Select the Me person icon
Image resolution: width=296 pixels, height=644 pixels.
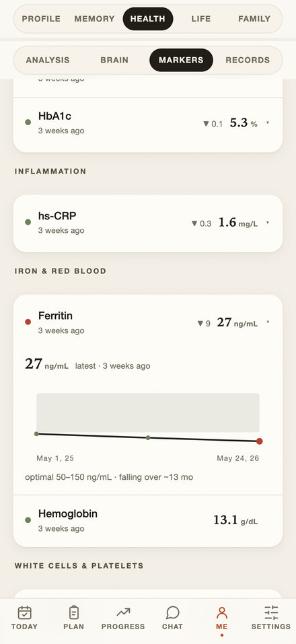pyautogui.click(x=222, y=613)
